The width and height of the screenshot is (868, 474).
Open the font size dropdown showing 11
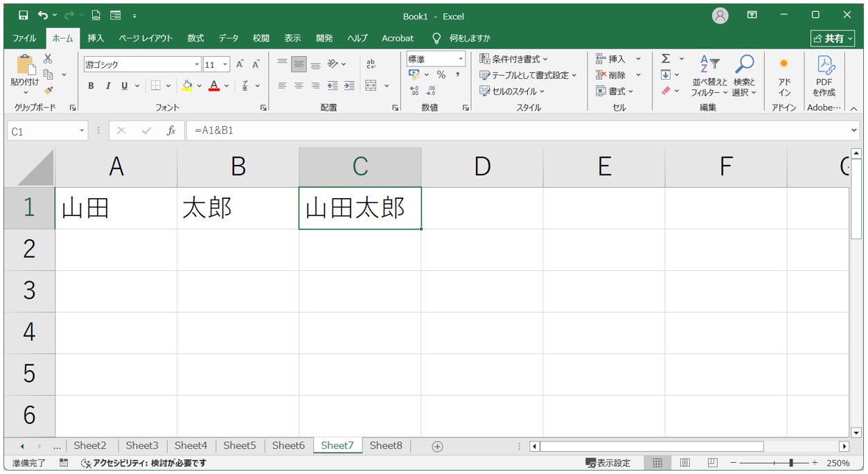pyautogui.click(x=225, y=64)
